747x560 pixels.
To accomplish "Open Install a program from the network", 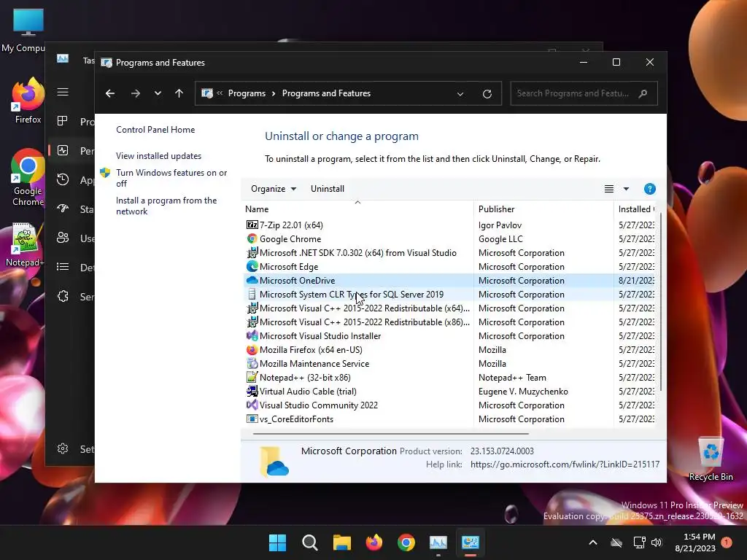I will click(166, 206).
